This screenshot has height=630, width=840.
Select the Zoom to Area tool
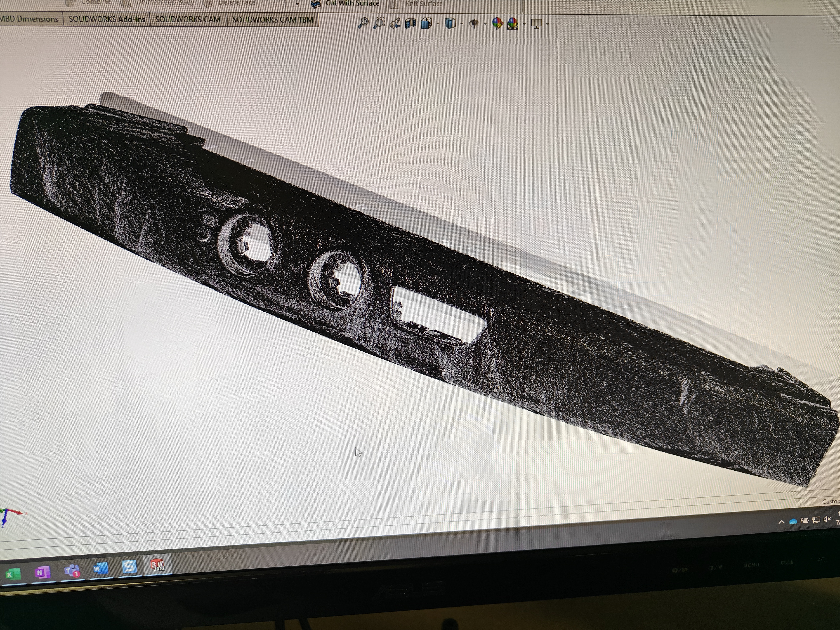click(x=379, y=23)
